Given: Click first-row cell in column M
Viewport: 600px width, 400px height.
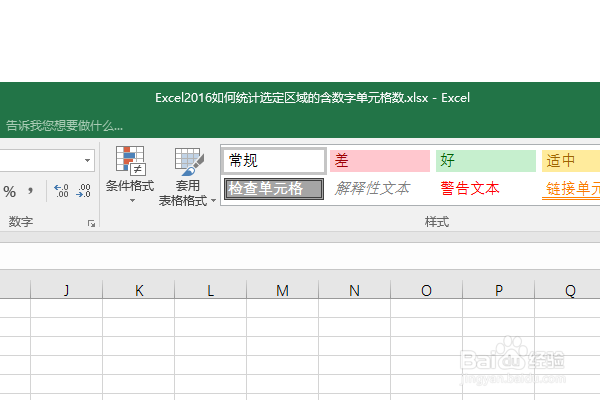Looking at the screenshot, I should [x=282, y=308].
